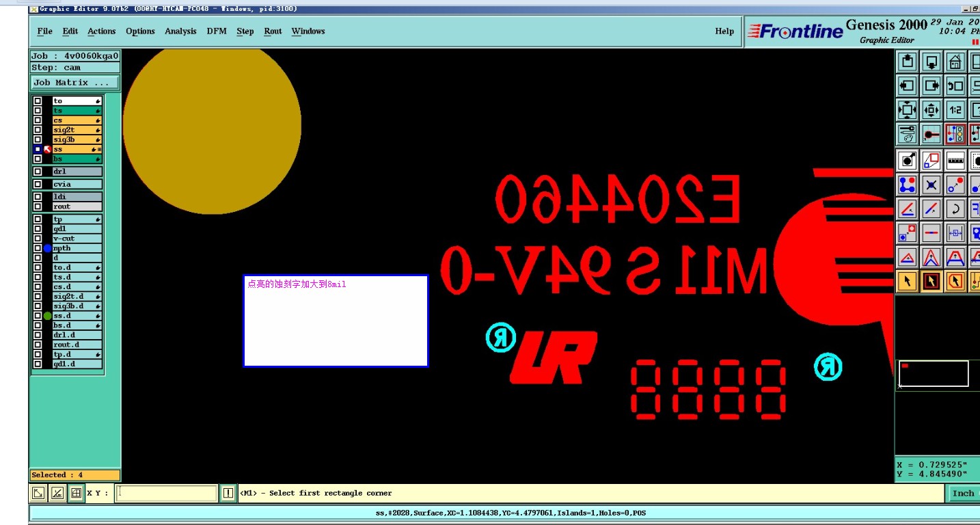Click the X Y coordinate input field

coord(167,493)
